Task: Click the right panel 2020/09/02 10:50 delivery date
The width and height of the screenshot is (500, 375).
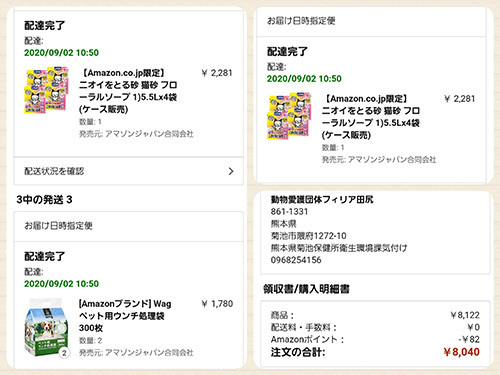Action: (304, 79)
